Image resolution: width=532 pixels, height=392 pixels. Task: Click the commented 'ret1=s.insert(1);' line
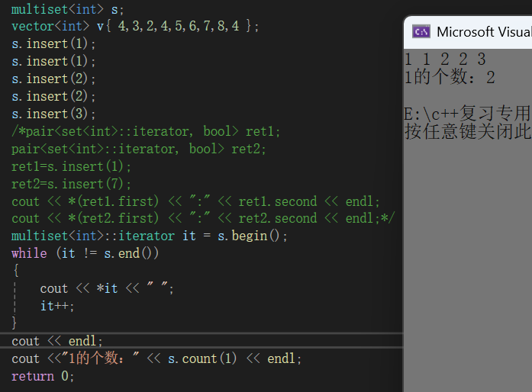tap(71, 166)
